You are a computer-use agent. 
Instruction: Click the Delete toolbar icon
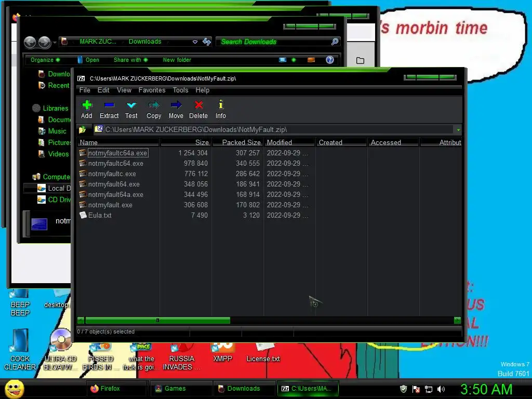click(198, 109)
